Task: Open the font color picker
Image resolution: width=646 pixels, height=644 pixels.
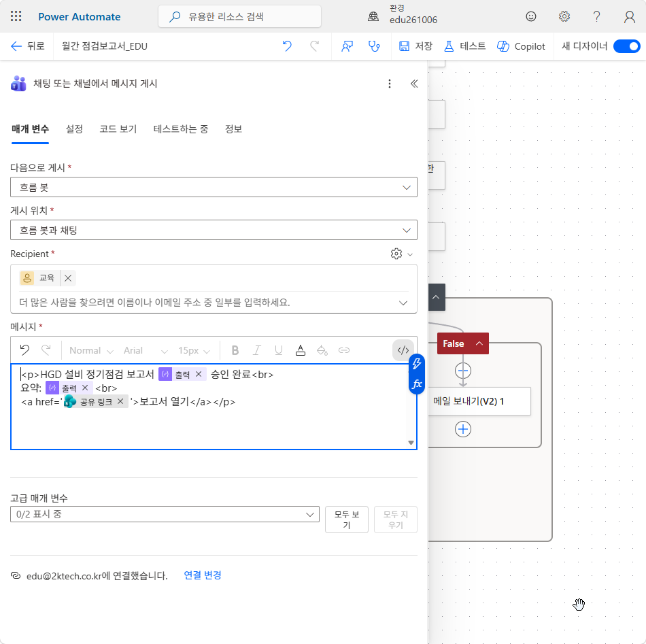Action: click(301, 350)
